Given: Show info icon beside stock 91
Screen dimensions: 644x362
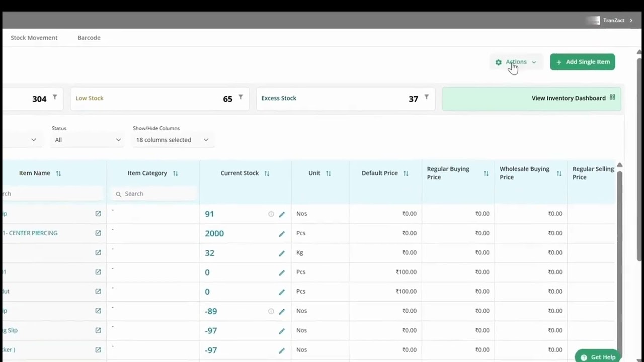Looking at the screenshot, I should (271, 214).
